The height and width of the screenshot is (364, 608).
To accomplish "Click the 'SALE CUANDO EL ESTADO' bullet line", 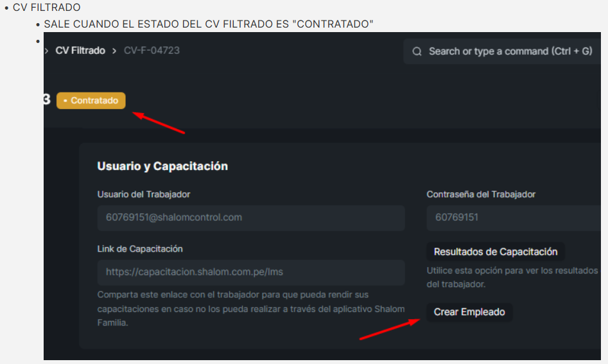I will pyautogui.click(x=209, y=24).
